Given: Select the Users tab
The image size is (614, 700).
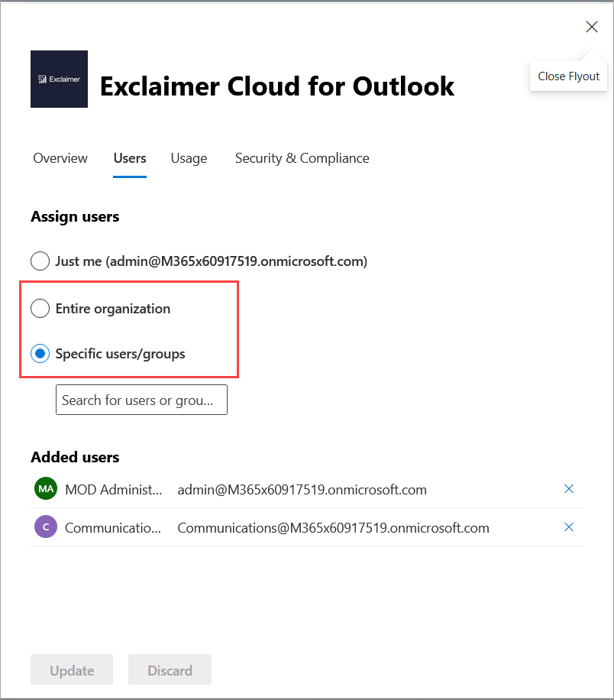Looking at the screenshot, I should pyautogui.click(x=130, y=158).
